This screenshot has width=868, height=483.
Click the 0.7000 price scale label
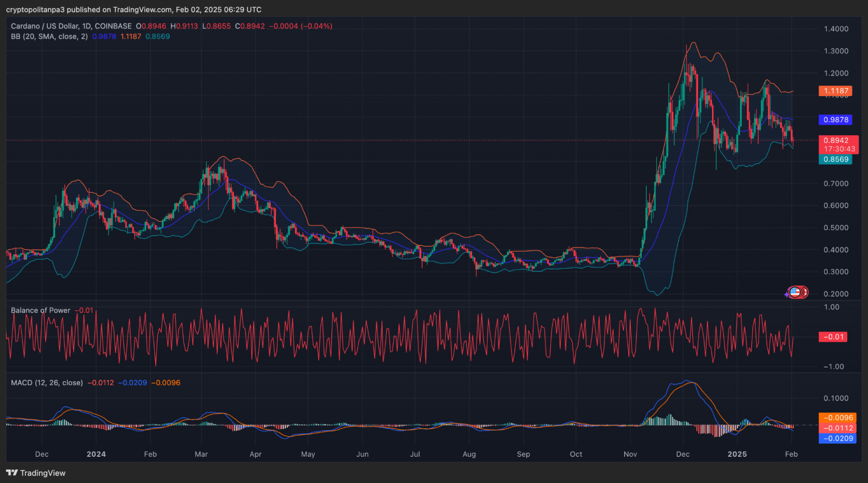click(836, 183)
